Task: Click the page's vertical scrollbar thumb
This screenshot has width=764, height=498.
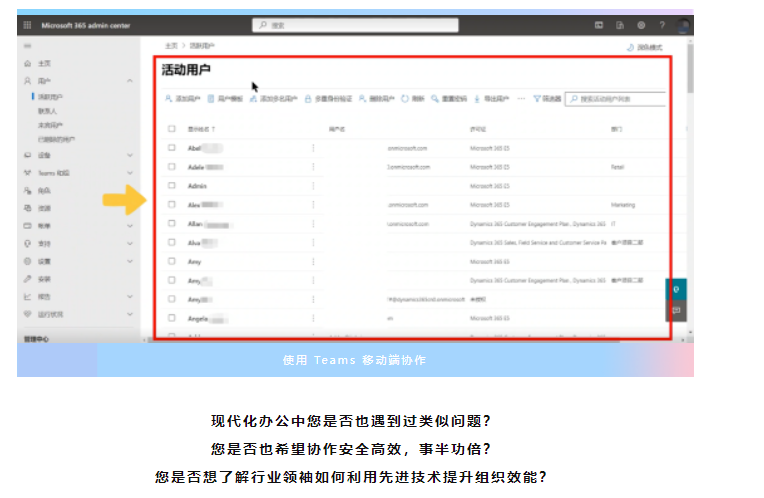Action: coord(690,67)
